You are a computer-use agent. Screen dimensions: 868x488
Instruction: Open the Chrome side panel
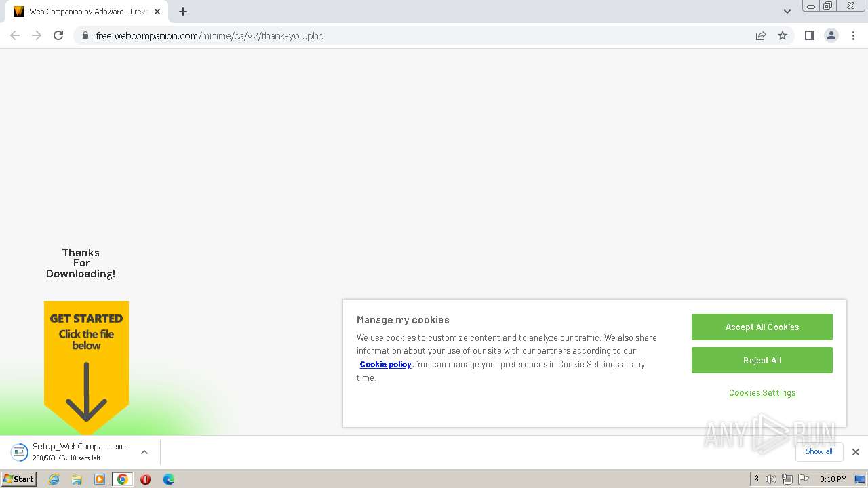pyautogui.click(x=809, y=35)
